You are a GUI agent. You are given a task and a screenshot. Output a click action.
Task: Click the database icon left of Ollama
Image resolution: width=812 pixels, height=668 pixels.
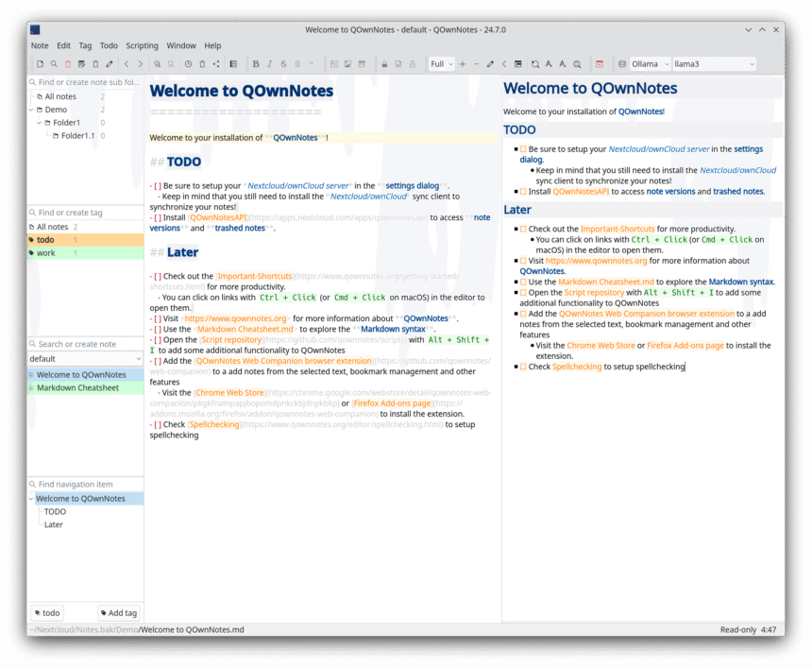622,64
